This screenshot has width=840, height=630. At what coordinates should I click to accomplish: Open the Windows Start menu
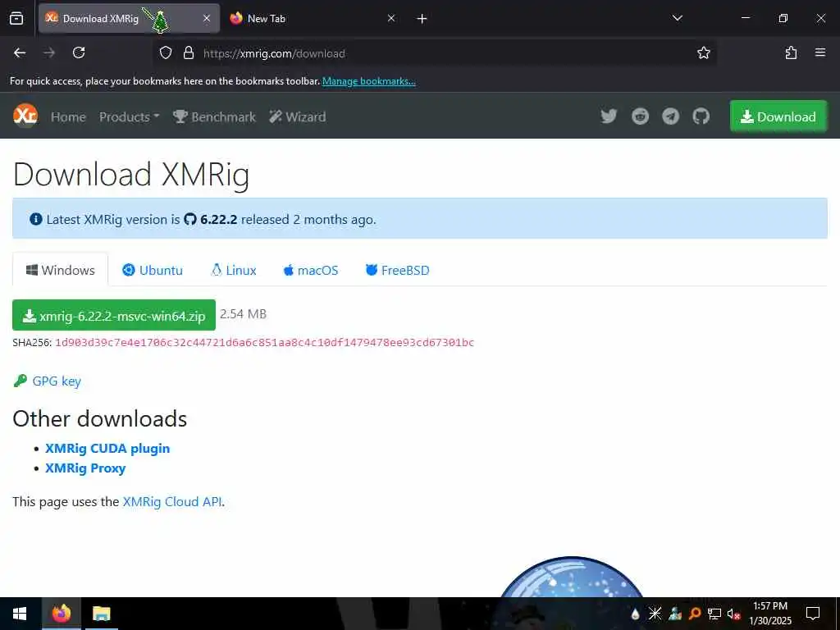tap(20, 614)
